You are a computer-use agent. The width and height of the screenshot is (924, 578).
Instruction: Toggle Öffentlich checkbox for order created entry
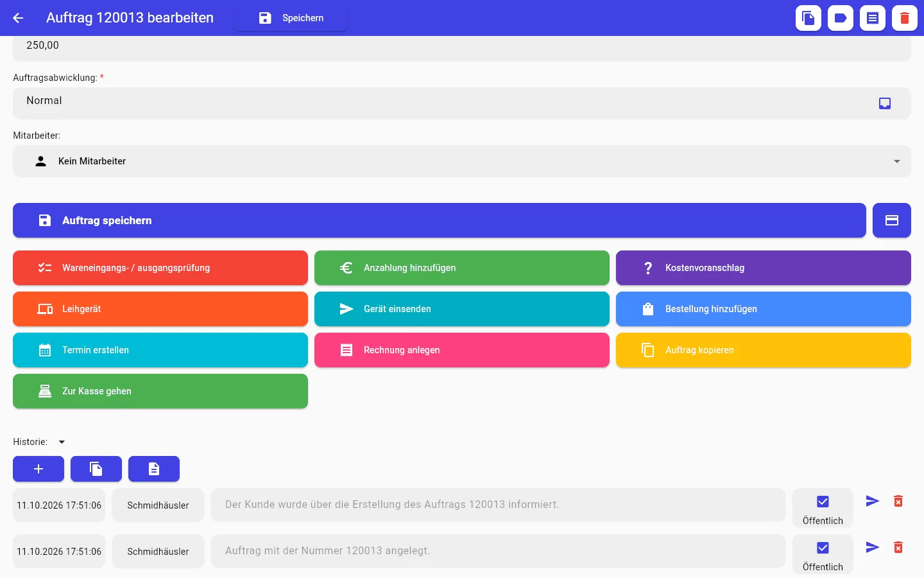click(x=823, y=548)
